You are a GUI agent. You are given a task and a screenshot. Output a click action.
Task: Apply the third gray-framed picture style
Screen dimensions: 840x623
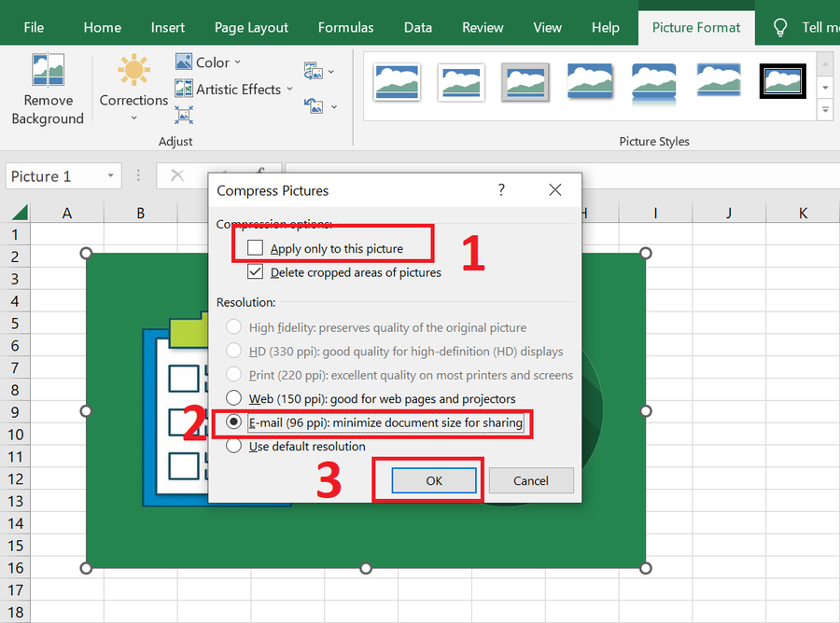pos(525,82)
